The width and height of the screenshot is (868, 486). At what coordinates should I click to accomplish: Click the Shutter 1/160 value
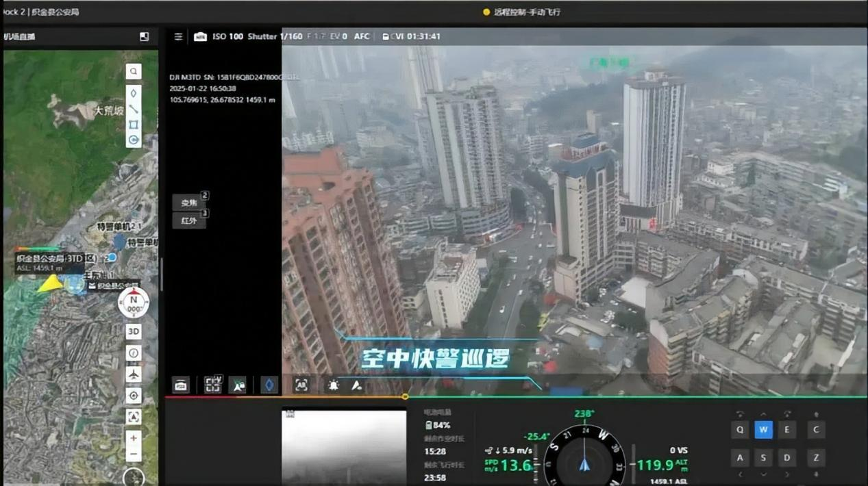point(275,36)
